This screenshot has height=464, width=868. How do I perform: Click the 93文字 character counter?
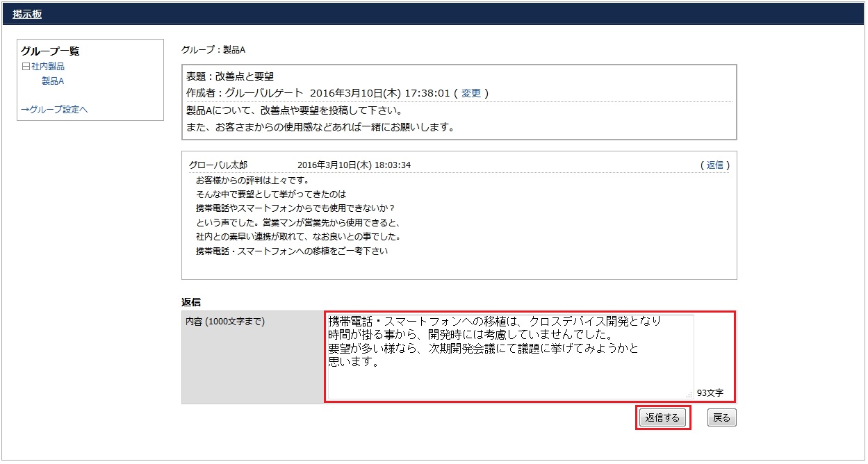(x=710, y=393)
